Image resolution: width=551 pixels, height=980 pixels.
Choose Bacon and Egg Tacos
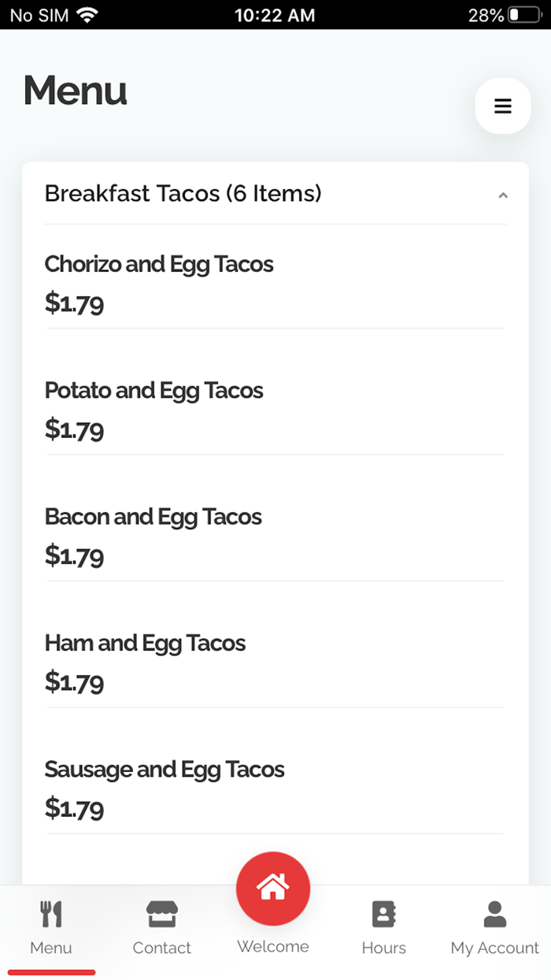[x=275, y=534]
